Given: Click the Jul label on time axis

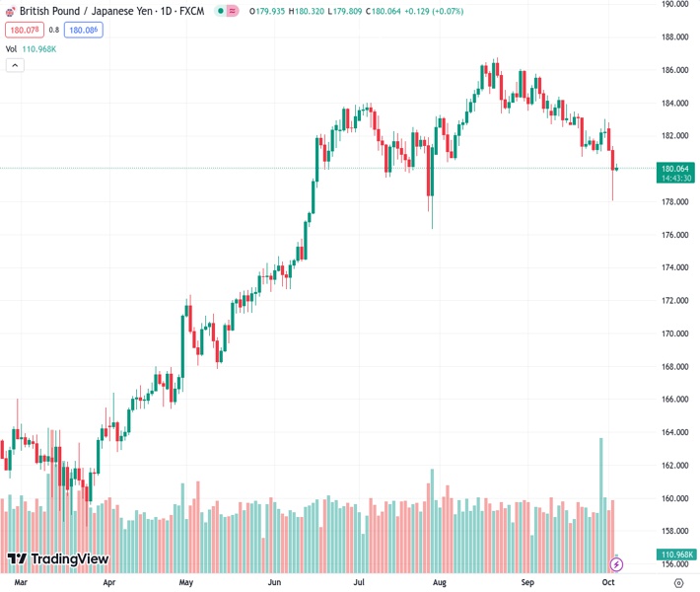Looking at the screenshot, I should tap(359, 583).
